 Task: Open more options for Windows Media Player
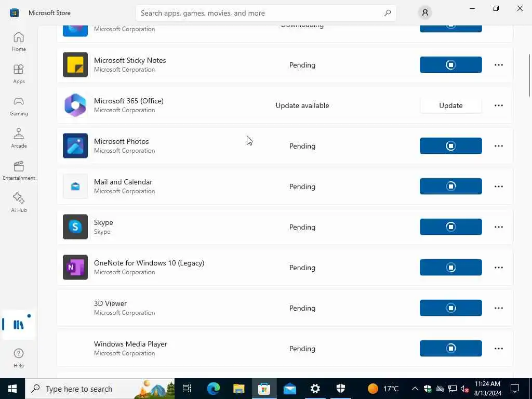(498, 349)
